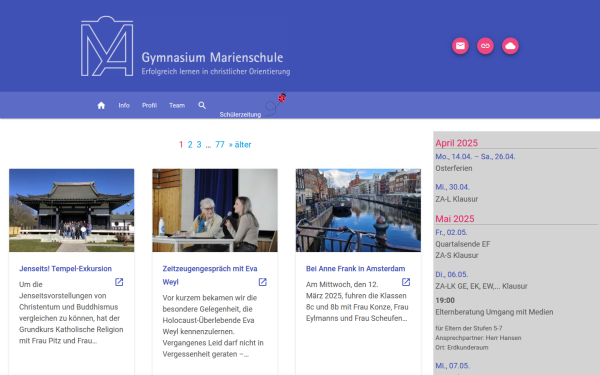Viewport: 600px width, 375px height.
Task: Click the "April 2025" calendar heading
Action: 457,143
